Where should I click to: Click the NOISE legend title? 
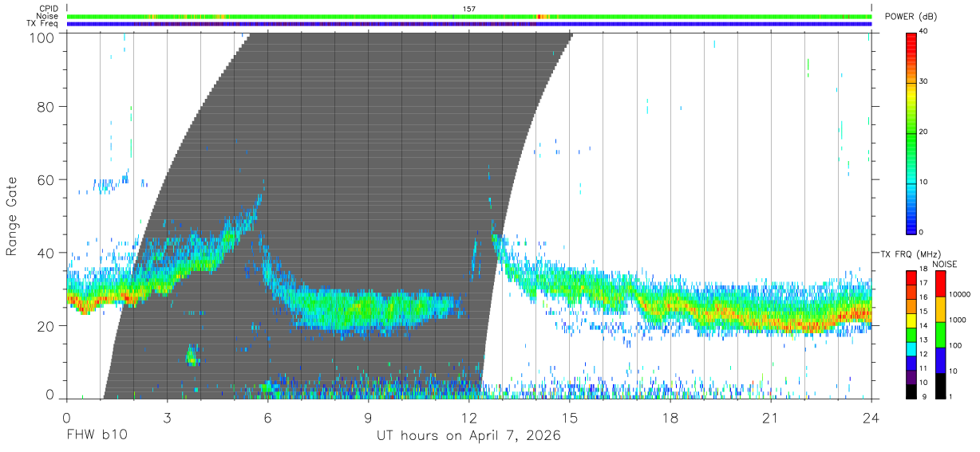pyautogui.click(x=944, y=264)
